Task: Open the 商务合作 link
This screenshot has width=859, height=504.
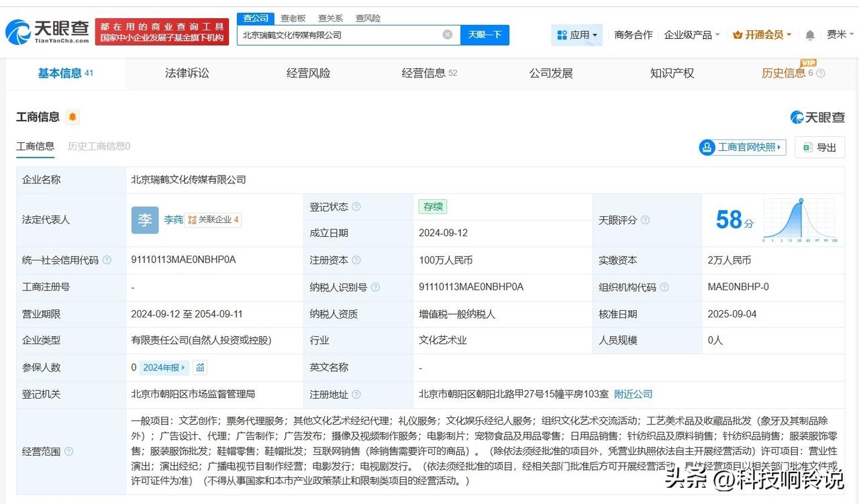Action: (x=634, y=35)
